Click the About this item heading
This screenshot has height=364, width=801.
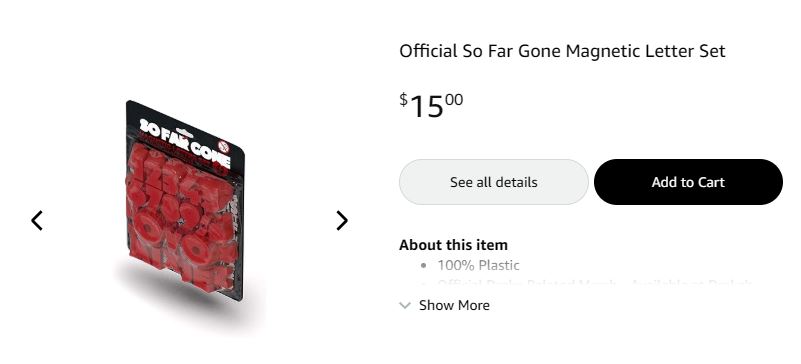point(453,245)
